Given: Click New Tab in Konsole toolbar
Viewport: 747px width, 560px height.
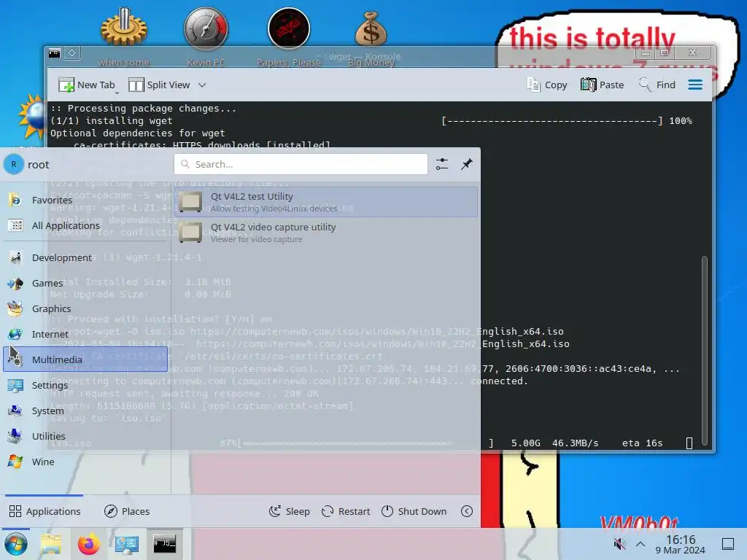Looking at the screenshot, I should (87, 85).
